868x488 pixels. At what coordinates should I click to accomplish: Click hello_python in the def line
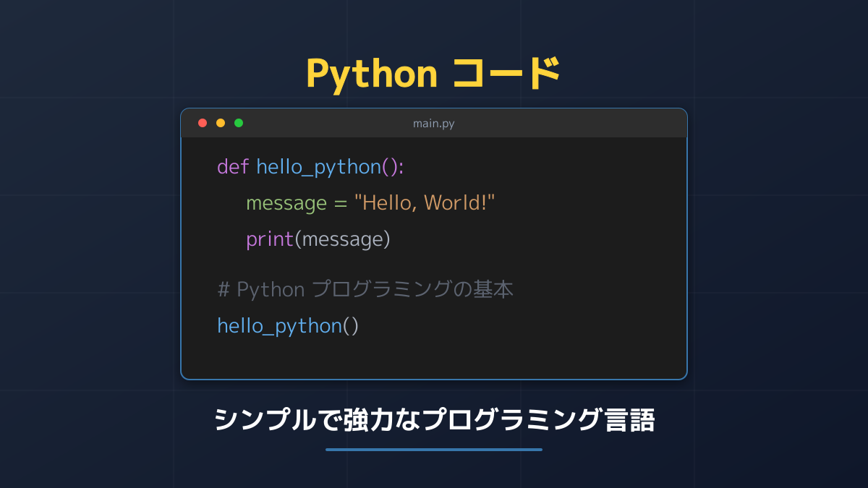click(x=318, y=167)
